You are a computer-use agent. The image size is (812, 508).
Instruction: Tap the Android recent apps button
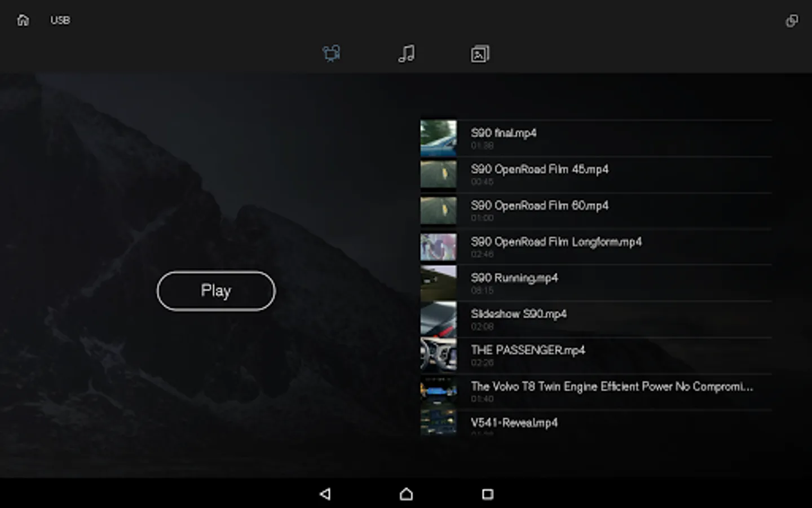488,494
